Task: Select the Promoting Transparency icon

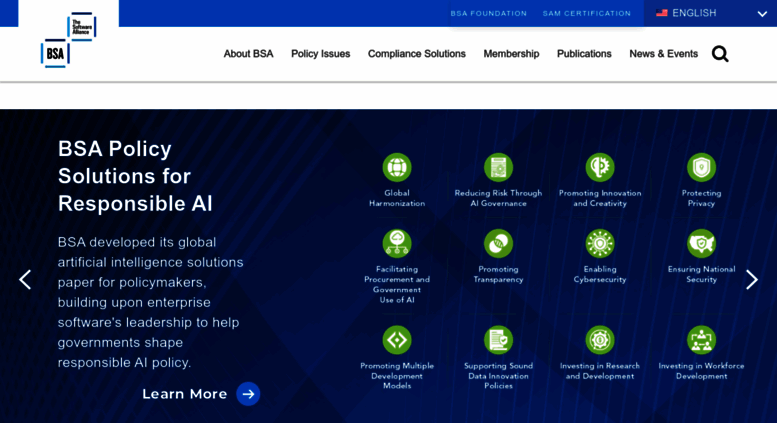Action: [499, 244]
